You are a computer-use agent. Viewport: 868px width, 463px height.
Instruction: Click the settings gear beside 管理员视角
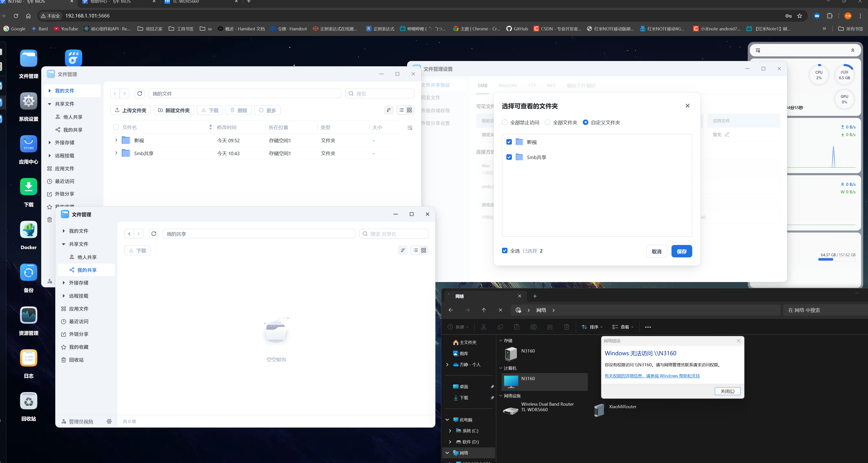109,421
